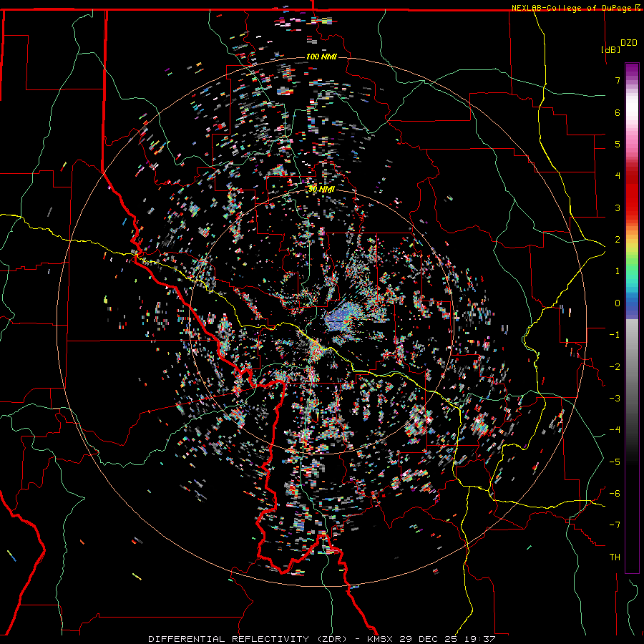644x644 pixels.
Task: Click the 100 NMI range ring label
Action: click(321, 57)
